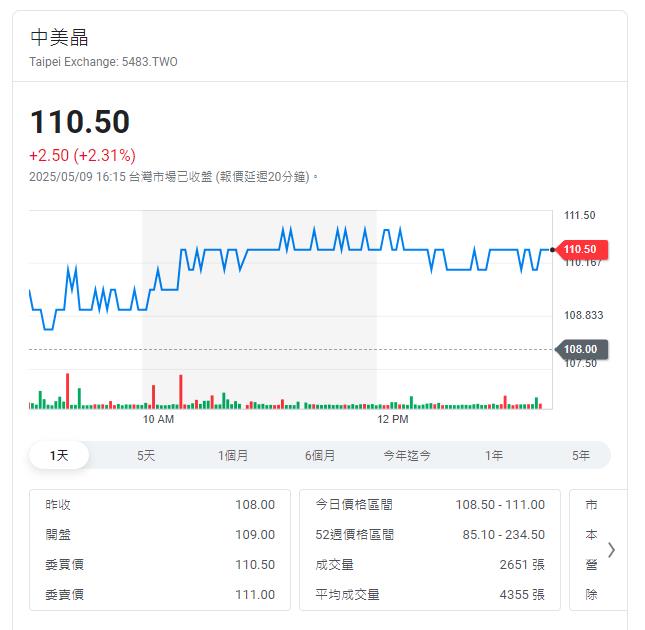Click the 111.50 y-axis label
This screenshot has height=630, width=645.
coord(580,215)
